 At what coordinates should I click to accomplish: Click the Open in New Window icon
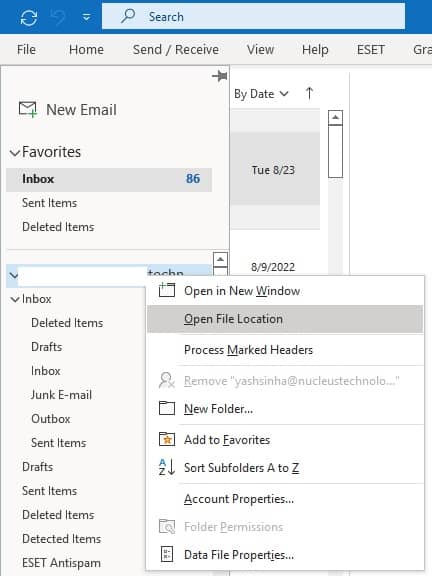[167, 290]
